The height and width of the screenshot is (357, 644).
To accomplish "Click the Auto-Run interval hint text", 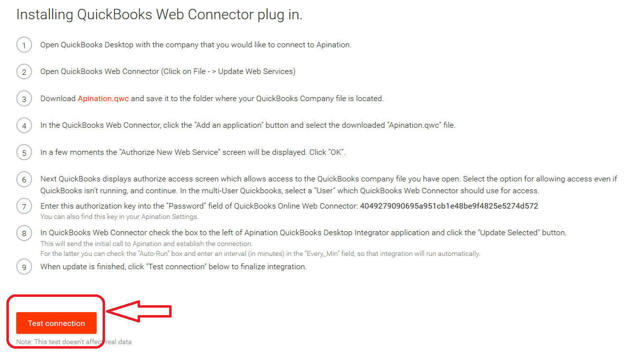I will pyautogui.click(x=260, y=253).
